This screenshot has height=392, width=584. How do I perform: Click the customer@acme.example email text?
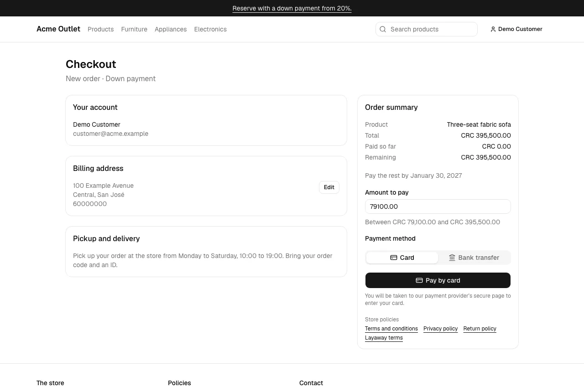tap(110, 134)
